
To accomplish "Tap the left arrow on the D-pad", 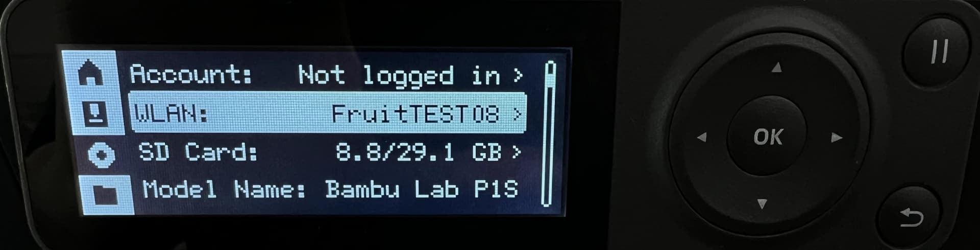I will pyautogui.click(x=702, y=137).
